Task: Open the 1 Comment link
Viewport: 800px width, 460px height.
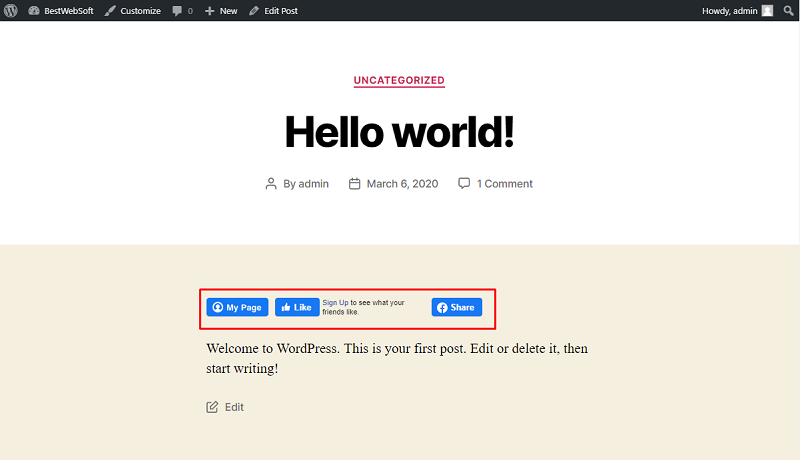Action: click(505, 184)
